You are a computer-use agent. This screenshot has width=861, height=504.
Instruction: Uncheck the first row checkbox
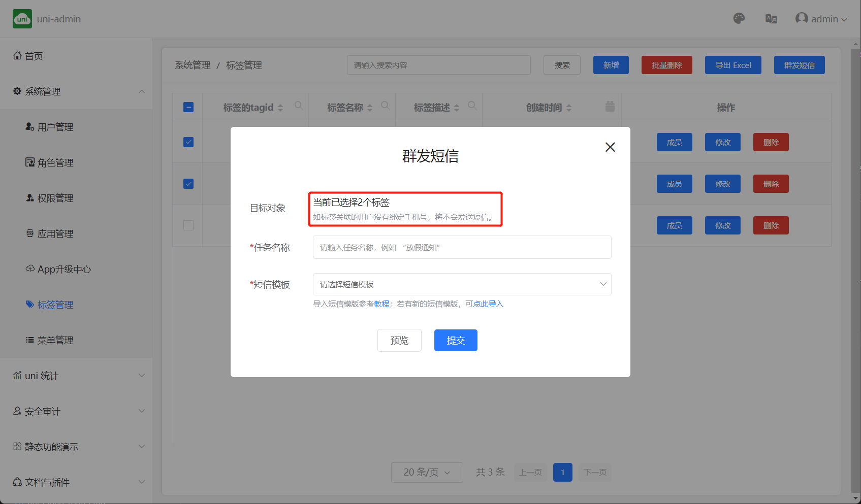pyautogui.click(x=188, y=142)
